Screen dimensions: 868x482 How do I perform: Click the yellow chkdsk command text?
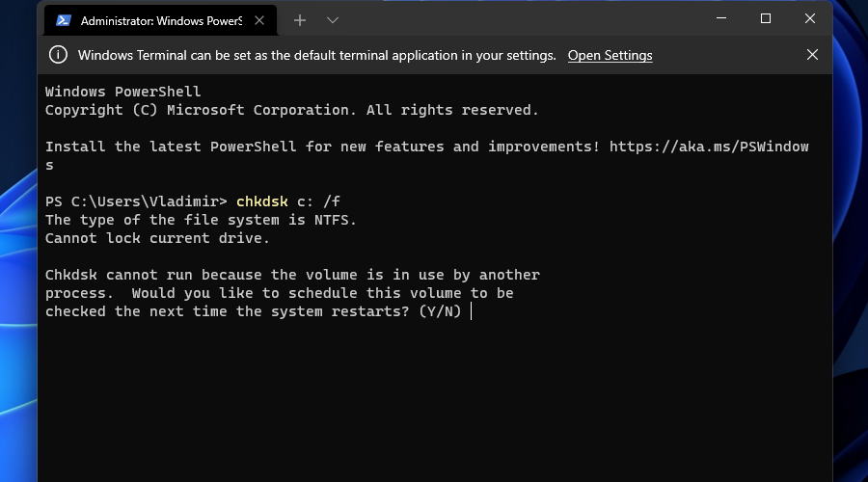tap(261, 201)
